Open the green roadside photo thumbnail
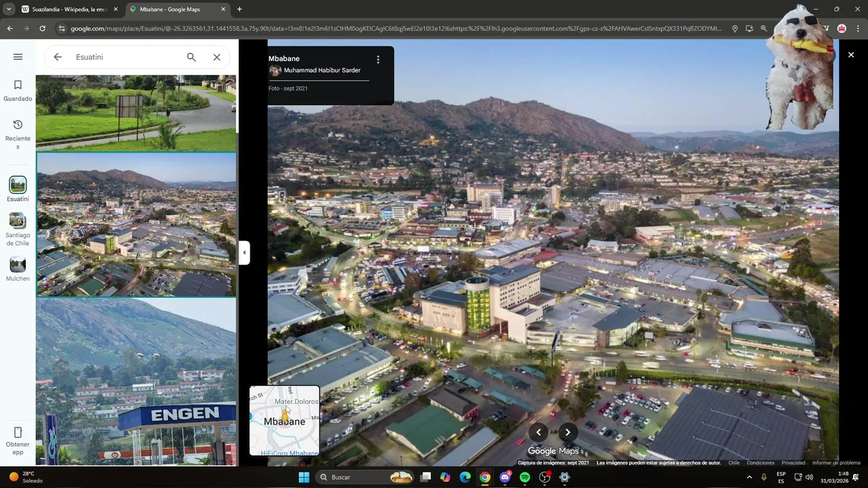Viewport: 868px width, 488px height. (136, 113)
